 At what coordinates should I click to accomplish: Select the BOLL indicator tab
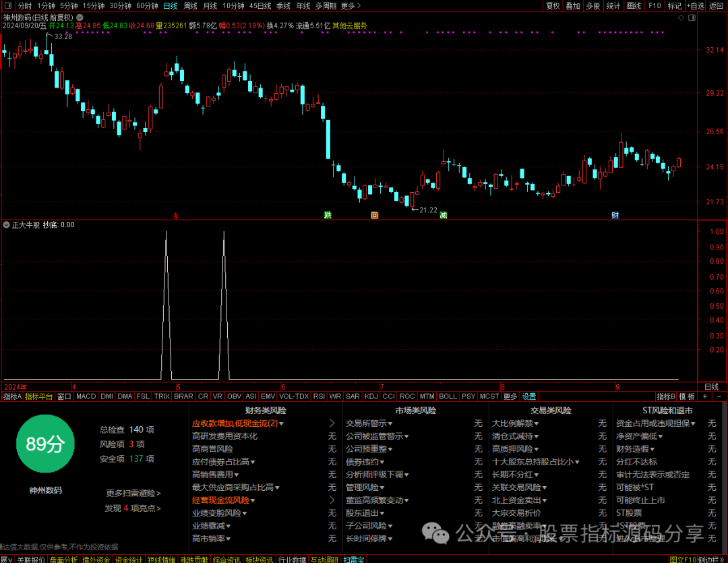448,396
